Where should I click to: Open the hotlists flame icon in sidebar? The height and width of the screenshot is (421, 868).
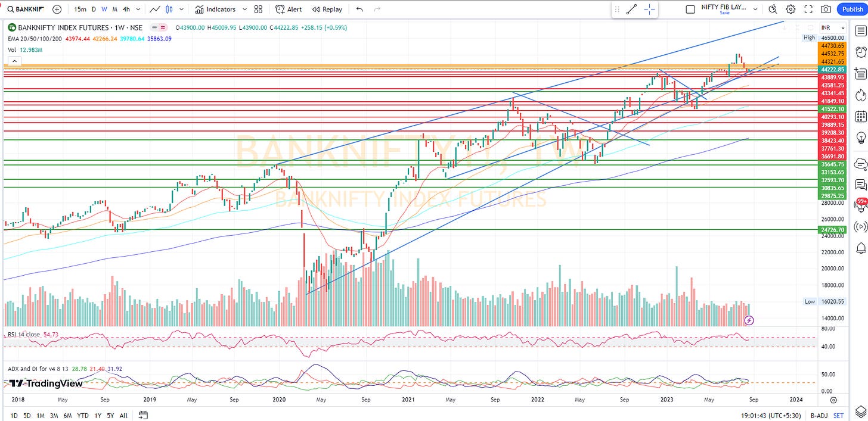(x=860, y=95)
